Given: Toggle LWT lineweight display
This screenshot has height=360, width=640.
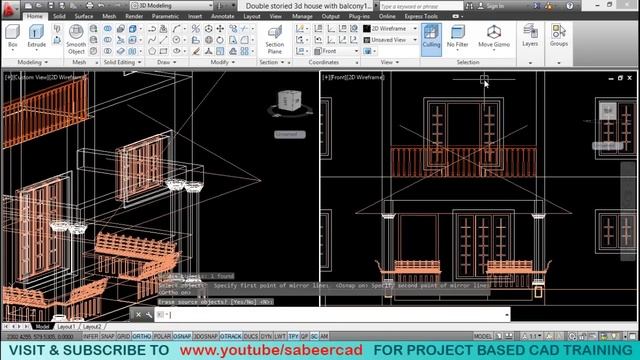Looking at the screenshot, I should coord(280,336).
